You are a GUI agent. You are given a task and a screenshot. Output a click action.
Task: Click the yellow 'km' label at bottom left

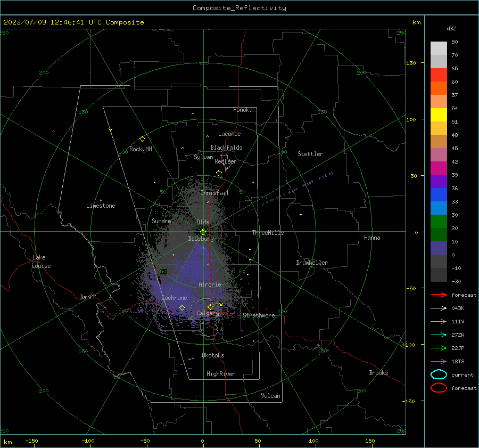8,442
